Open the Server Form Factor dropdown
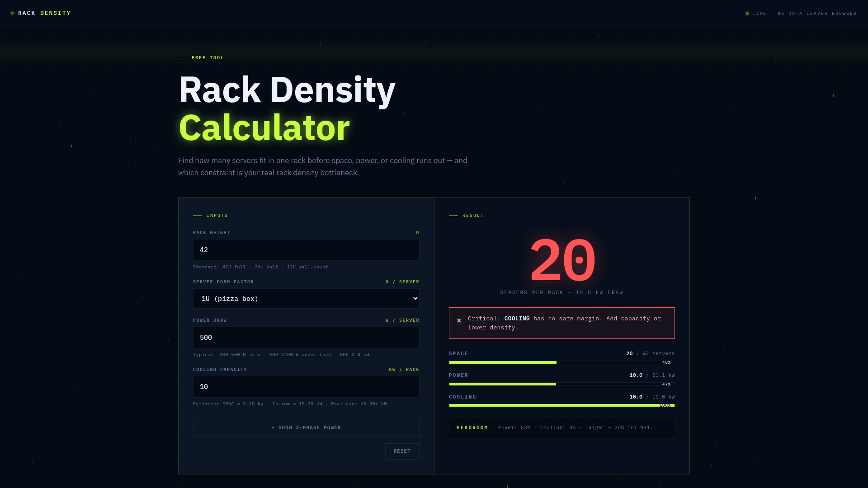Image resolution: width=868 pixels, height=488 pixels. tap(306, 299)
